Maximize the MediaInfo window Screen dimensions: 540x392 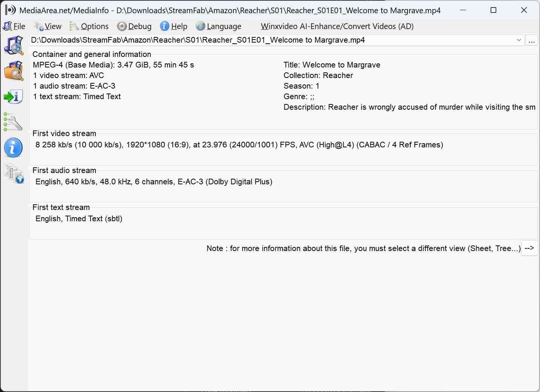493,10
